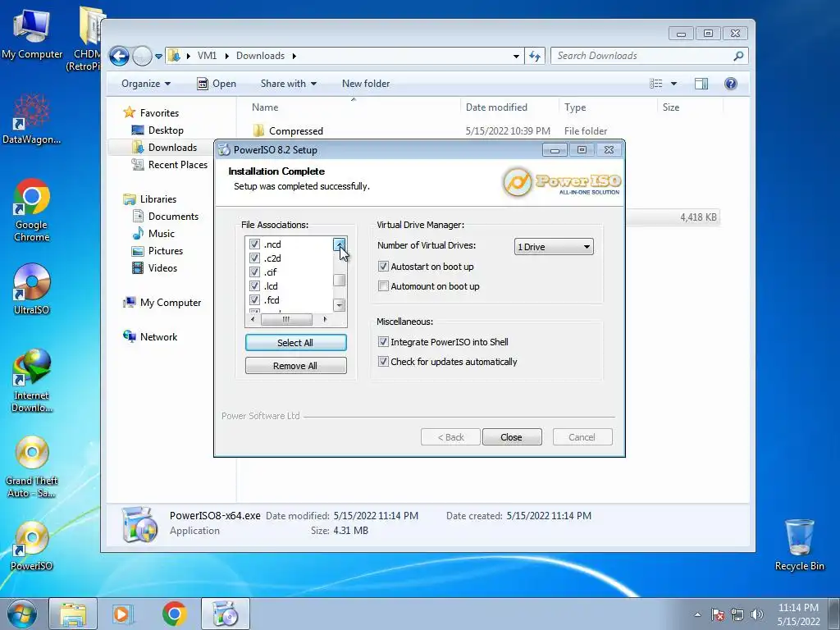Open Explorer help icon
The width and height of the screenshot is (840, 630).
pyautogui.click(x=731, y=84)
